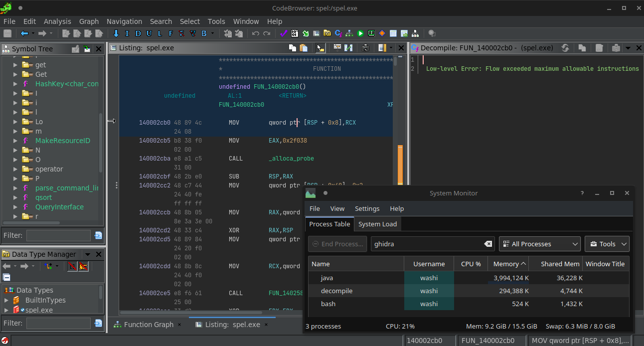The height and width of the screenshot is (346, 644).
Task: Open the Navigation menu
Action: coord(124,21)
